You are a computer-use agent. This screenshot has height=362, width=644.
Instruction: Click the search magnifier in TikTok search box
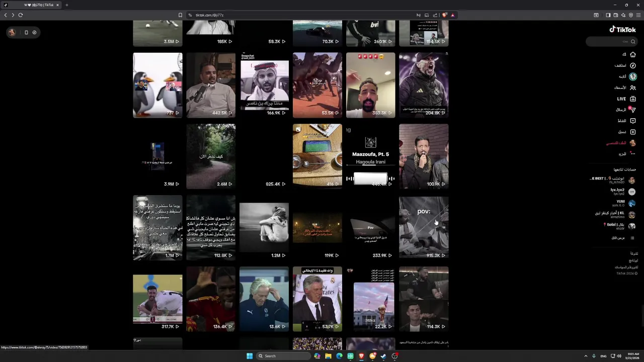point(633,41)
